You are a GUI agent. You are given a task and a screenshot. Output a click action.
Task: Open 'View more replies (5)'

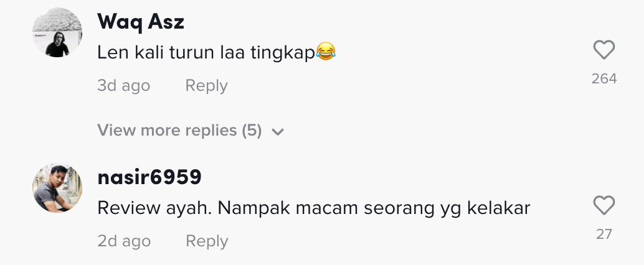179,131
